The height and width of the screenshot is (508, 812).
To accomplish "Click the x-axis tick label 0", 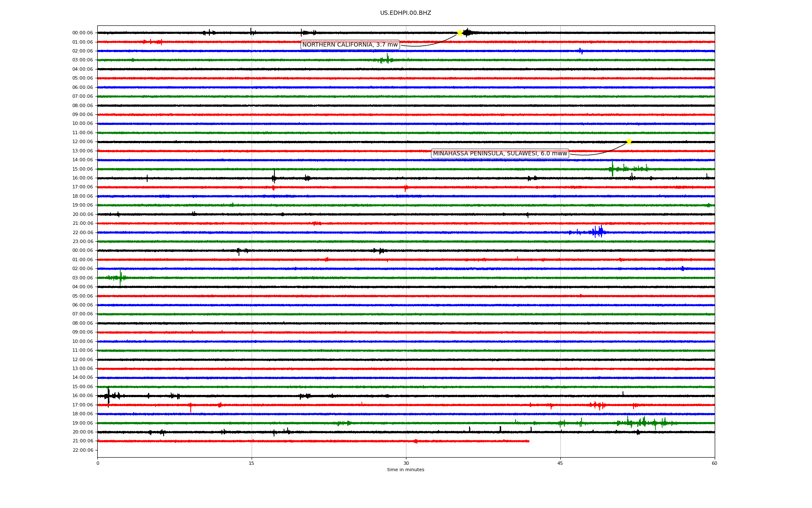I will click(x=98, y=463).
